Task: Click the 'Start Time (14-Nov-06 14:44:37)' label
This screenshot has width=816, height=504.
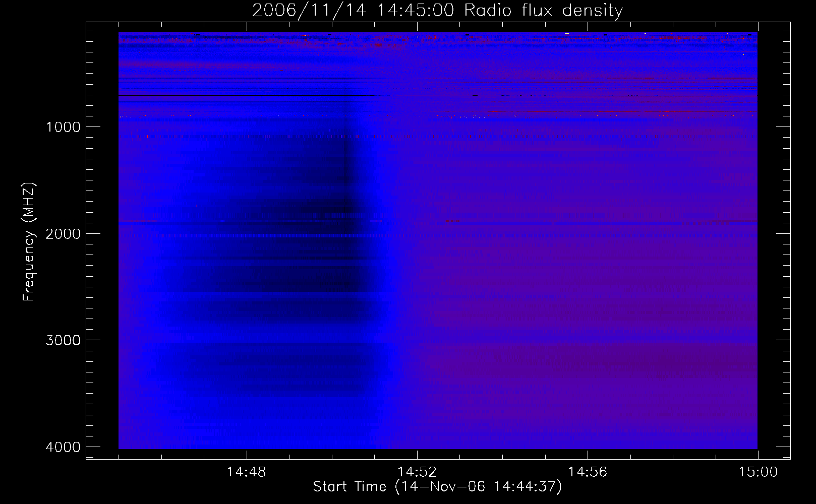Action: point(437,487)
